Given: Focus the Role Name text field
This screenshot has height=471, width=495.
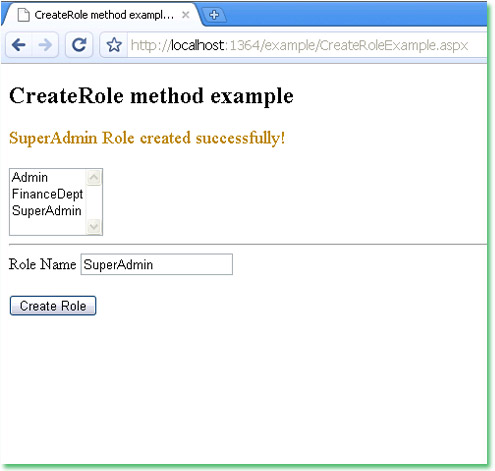Looking at the screenshot, I should click(x=157, y=264).
